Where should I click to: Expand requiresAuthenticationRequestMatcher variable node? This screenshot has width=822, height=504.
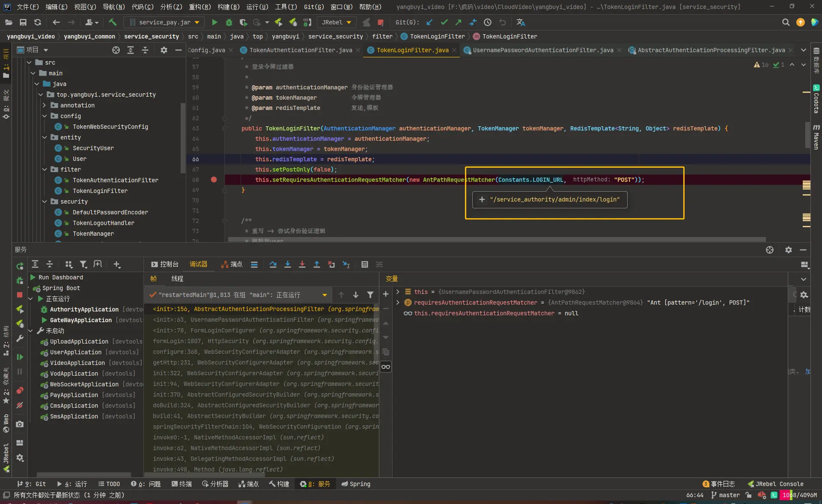(x=398, y=302)
